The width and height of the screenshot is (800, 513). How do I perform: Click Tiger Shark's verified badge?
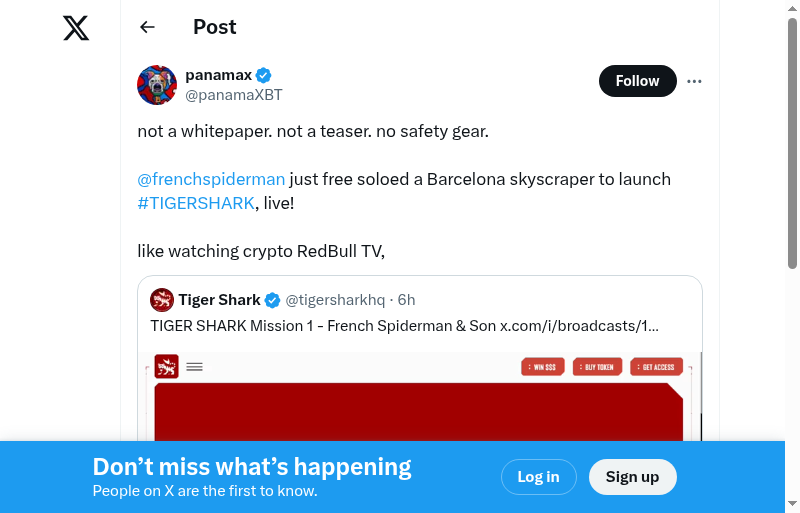[272, 300]
